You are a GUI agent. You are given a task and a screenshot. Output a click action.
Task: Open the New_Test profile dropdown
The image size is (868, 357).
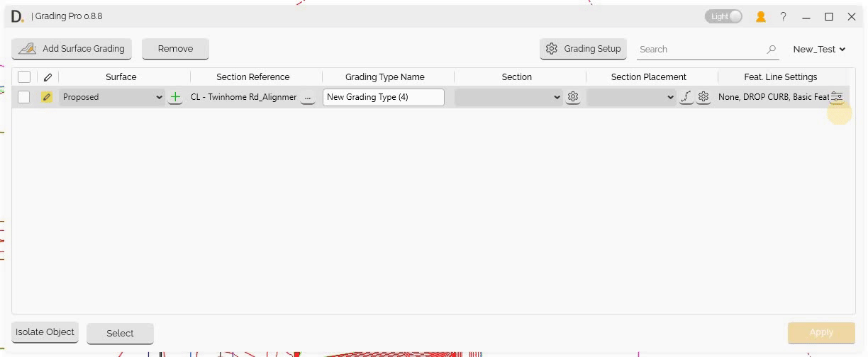coord(819,50)
